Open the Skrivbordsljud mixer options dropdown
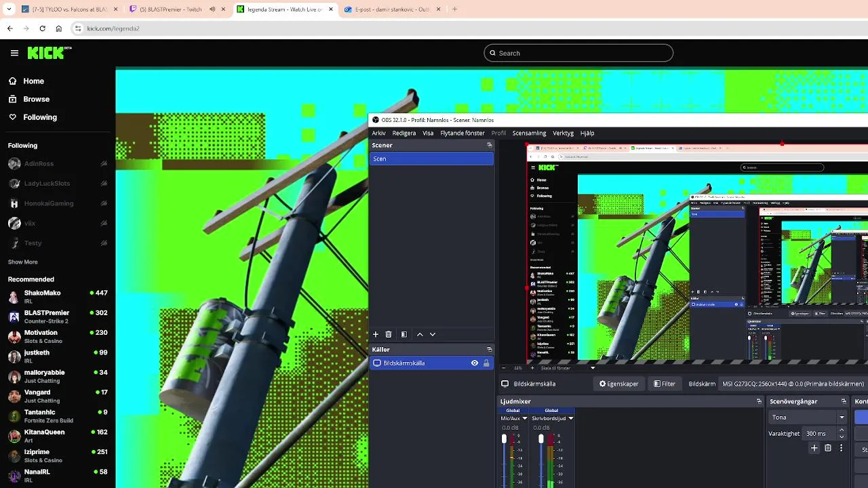The width and height of the screenshot is (868, 488). tap(570, 418)
